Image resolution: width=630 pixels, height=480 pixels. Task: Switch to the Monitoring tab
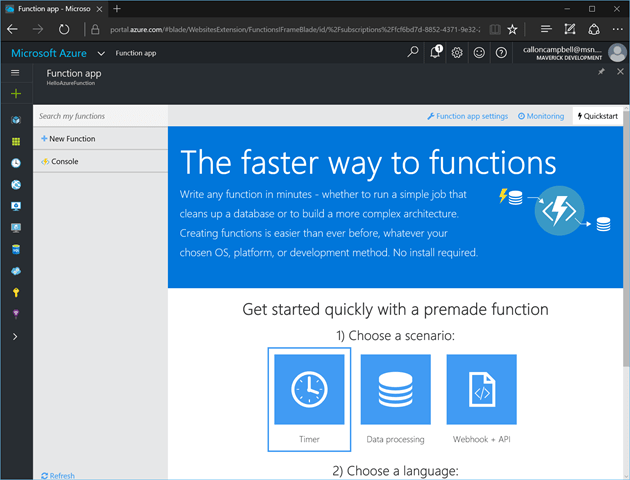click(541, 116)
